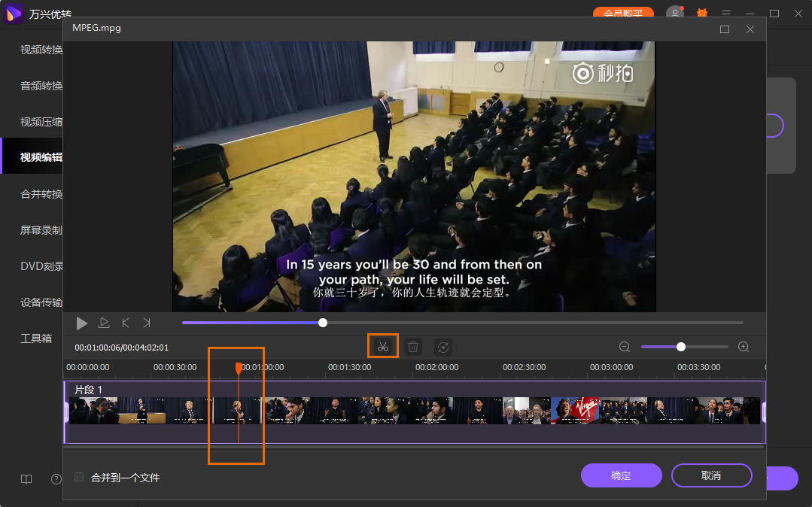812x507 pixels.
Task: Open the 工具箱 sidebar tab
Action: point(36,339)
